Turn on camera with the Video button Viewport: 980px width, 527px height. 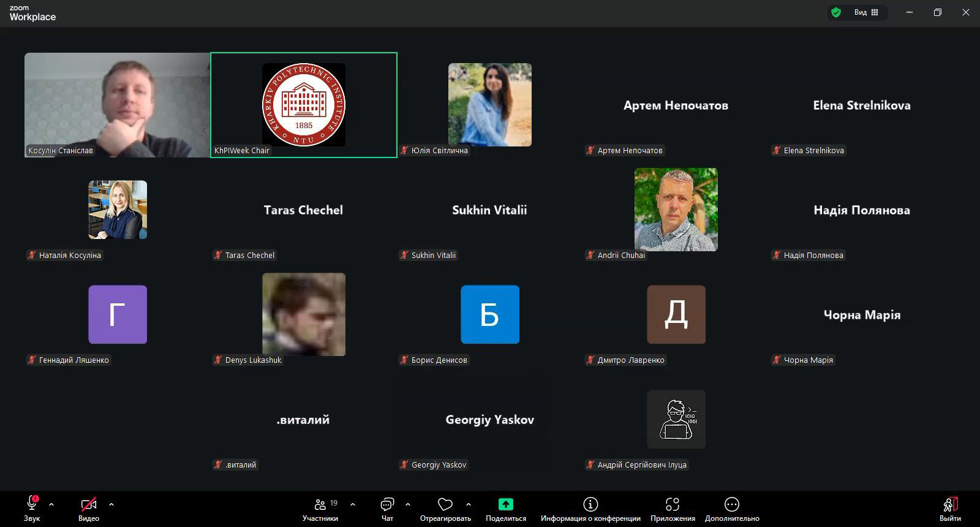[89, 504]
